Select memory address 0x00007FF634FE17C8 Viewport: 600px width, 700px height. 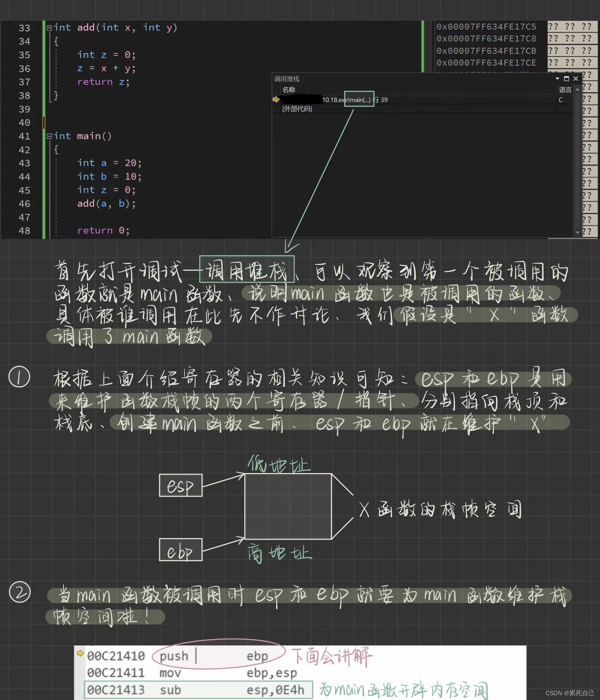(486, 38)
